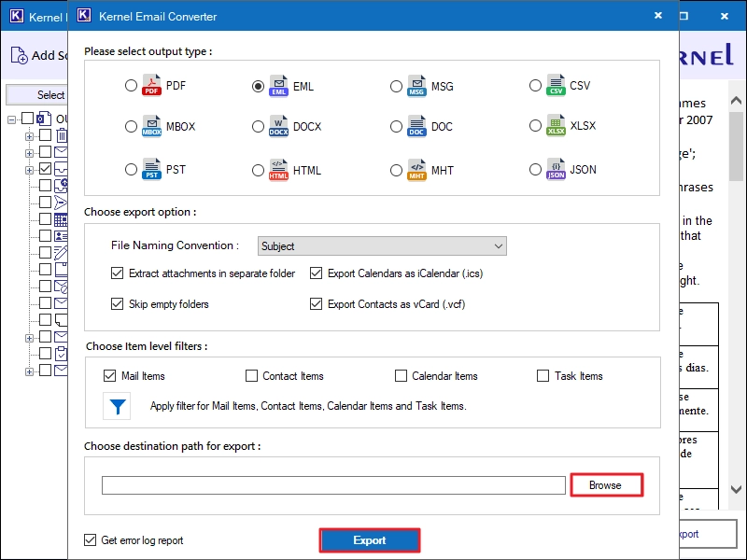Expand the trash folder node in tree

pyautogui.click(x=30, y=136)
